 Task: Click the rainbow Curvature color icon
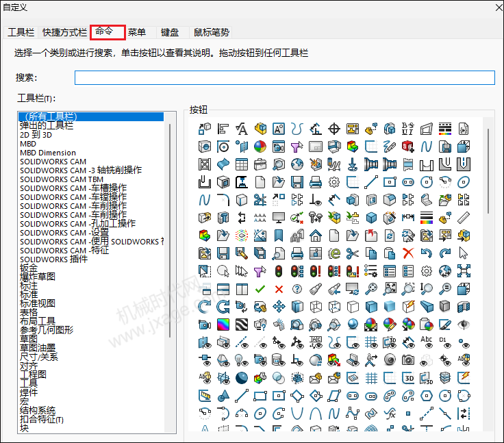tap(223, 325)
